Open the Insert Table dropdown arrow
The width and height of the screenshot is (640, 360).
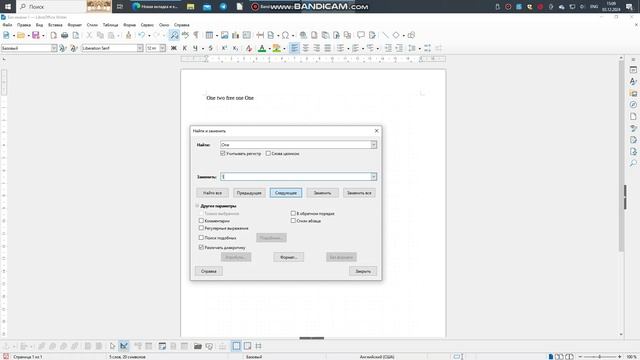[x=217, y=36]
